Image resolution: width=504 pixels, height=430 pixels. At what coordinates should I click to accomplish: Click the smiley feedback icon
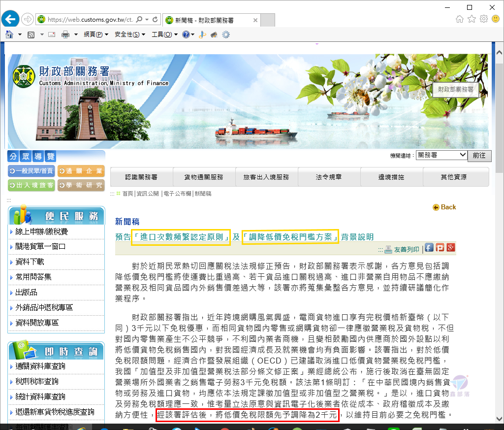tap(496, 19)
